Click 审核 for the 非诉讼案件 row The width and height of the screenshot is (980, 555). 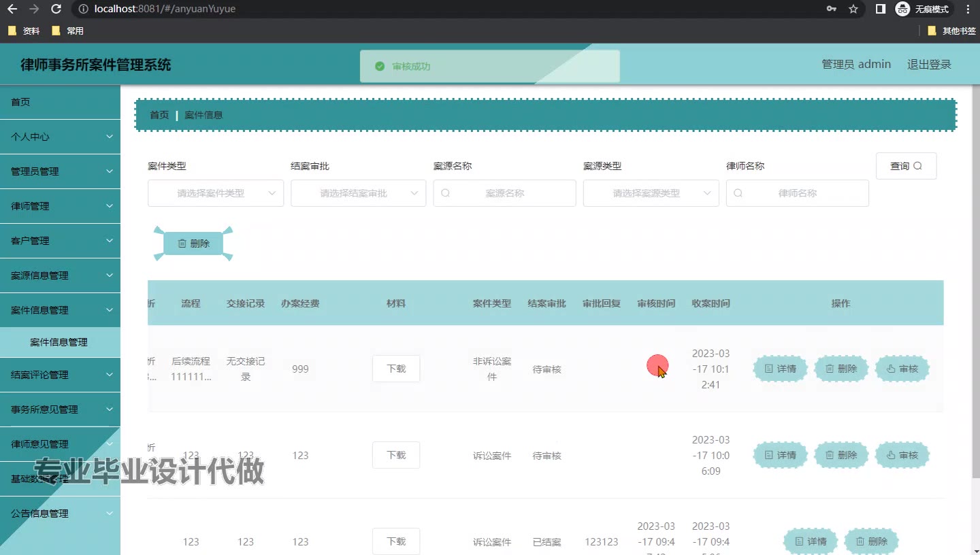(902, 369)
